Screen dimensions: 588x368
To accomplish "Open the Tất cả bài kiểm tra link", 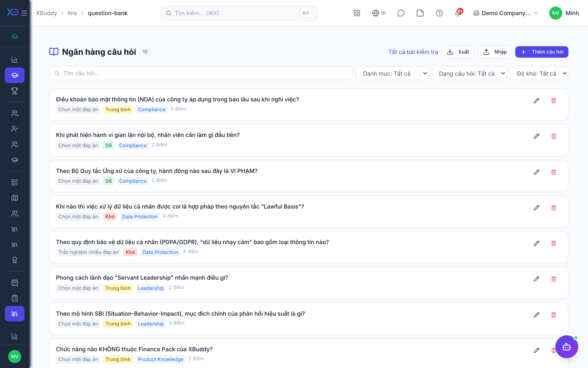I will coord(413,52).
